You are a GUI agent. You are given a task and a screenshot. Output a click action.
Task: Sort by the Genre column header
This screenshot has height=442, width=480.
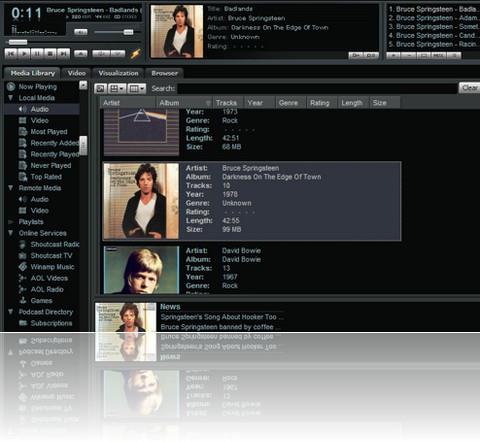coord(290,103)
